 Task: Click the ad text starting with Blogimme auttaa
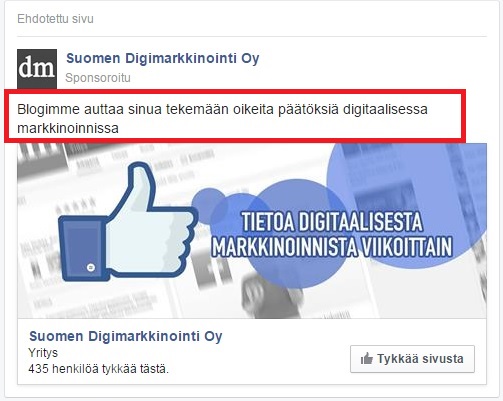click(x=222, y=118)
